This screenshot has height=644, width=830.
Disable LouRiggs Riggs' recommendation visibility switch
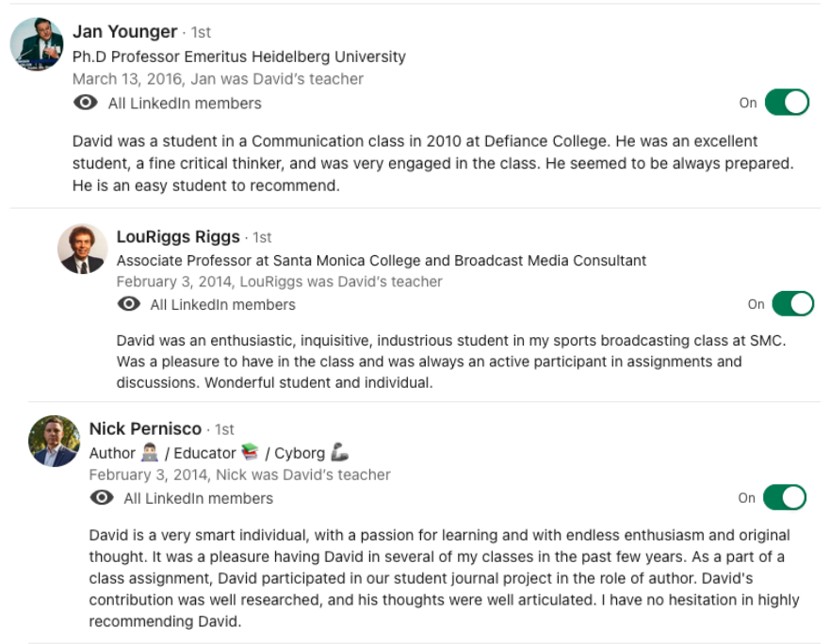point(792,304)
